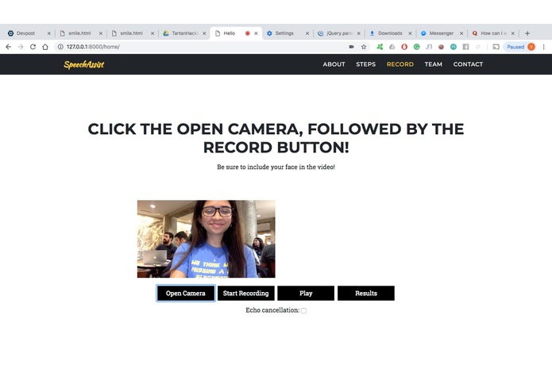The image size is (552, 392).
Task: Open the green bug-shaped extension icon
Action: pyautogui.click(x=380, y=47)
